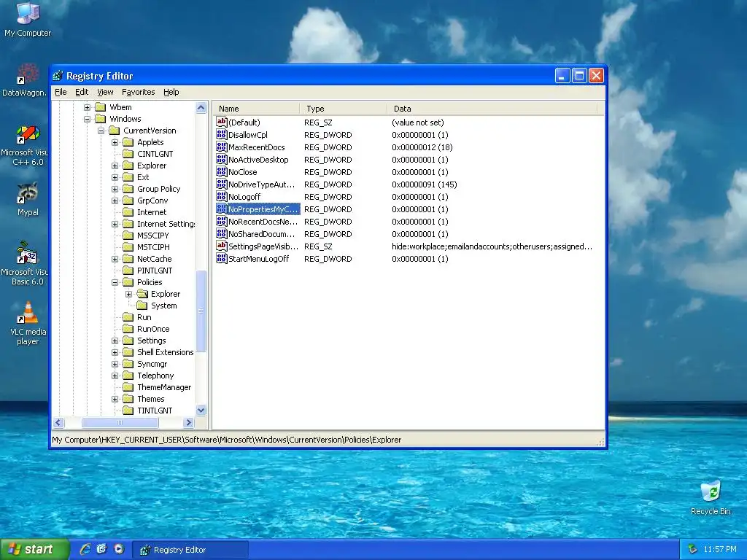Click the open Explorer folder icon under Policies
Image resolution: width=747 pixels, height=560 pixels.
(142, 294)
